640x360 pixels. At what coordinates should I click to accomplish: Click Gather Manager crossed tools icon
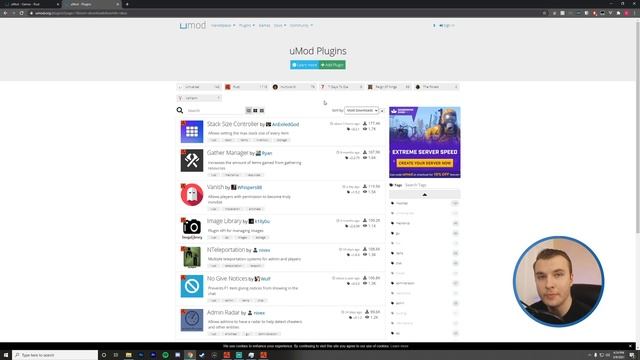point(192,160)
